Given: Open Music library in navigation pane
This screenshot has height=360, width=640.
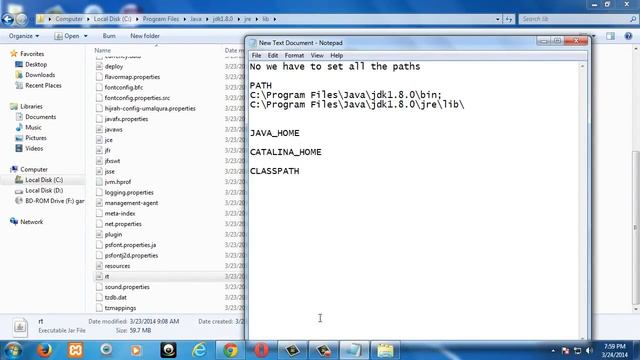Looking at the screenshot, I should click(33, 128).
